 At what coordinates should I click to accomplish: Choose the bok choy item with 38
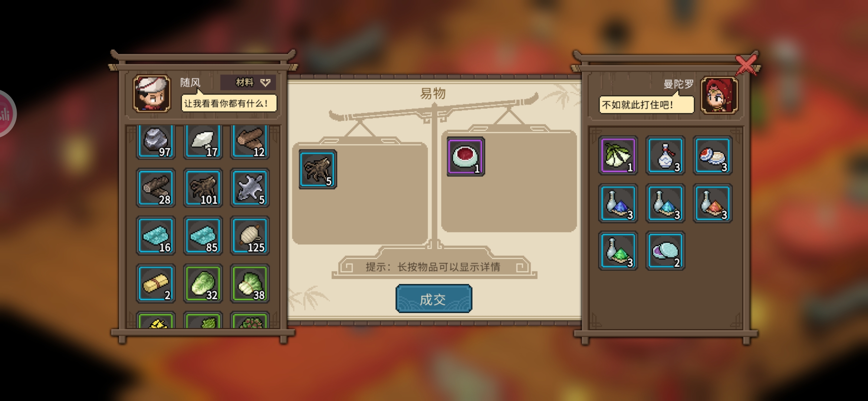[250, 283]
